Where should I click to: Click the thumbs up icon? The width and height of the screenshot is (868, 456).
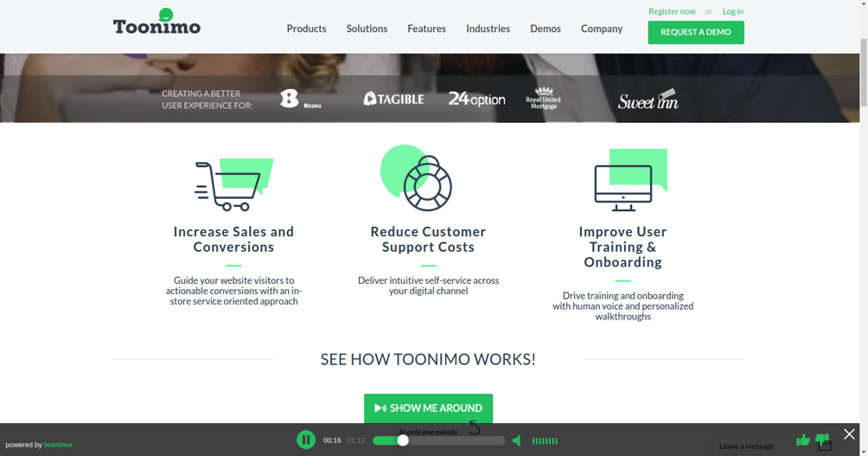pyautogui.click(x=803, y=440)
